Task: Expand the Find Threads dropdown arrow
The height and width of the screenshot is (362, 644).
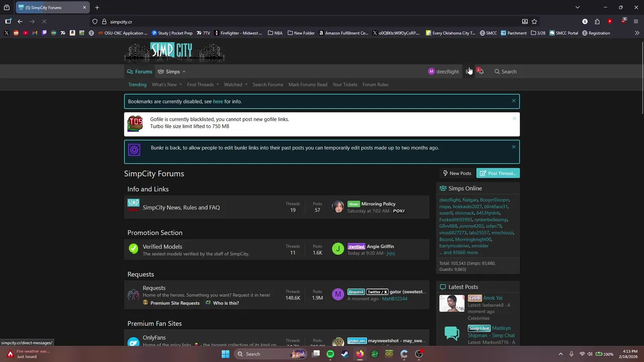Action: point(217,84)
